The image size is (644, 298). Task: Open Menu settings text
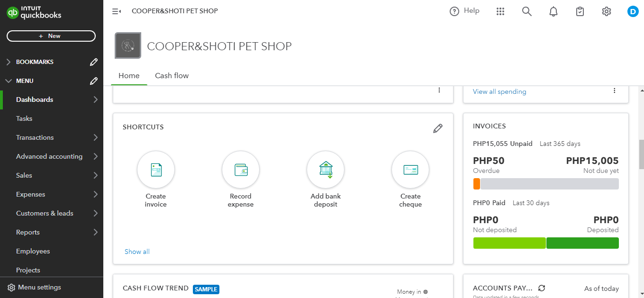click(x=39, y=287)
